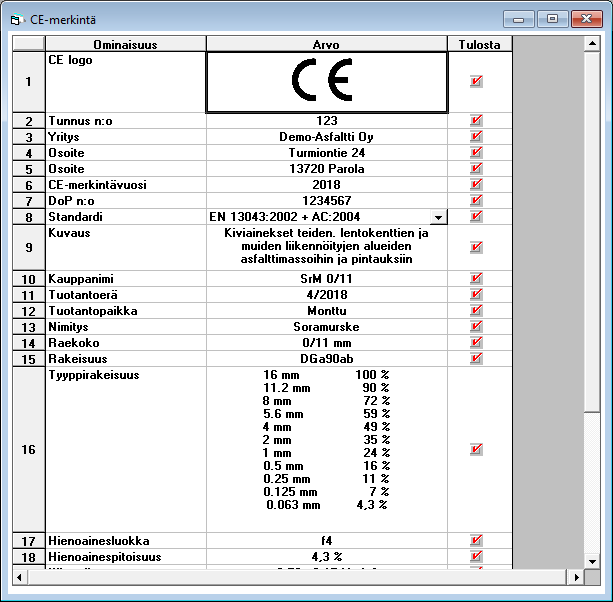
Task: Toggle Tulosta checkbox for CE-merkintävuosi
Action: [x=476, y=185]
